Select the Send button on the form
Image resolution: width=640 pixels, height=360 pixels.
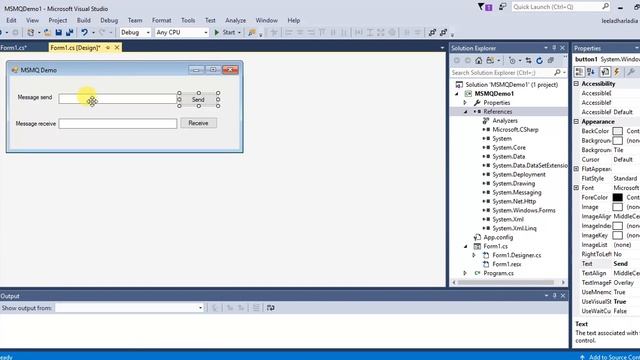coord(198,99)
